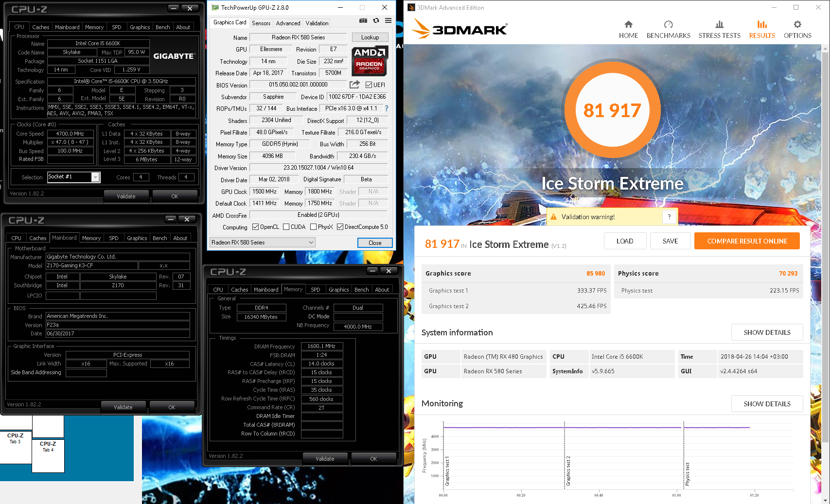Toggle OpenCL checkbox in GPU-Z
Viewport: 830px width, 504px height.
pyautogui.click(x=255, y=227)
